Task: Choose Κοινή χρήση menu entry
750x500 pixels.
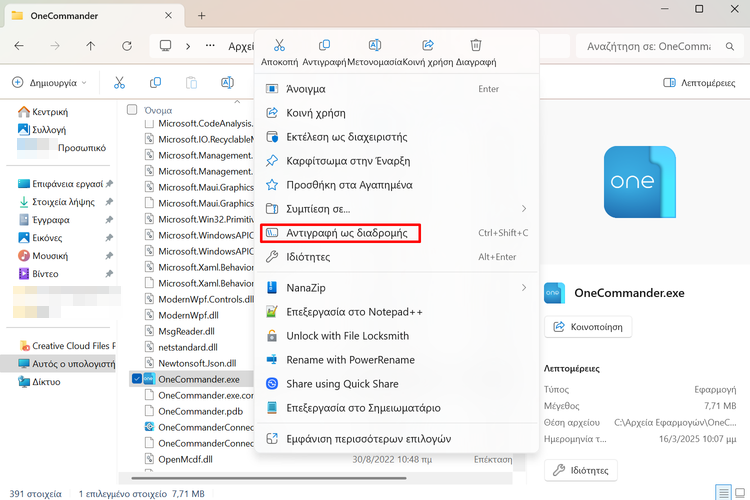Action: click(x=397, y=113)
